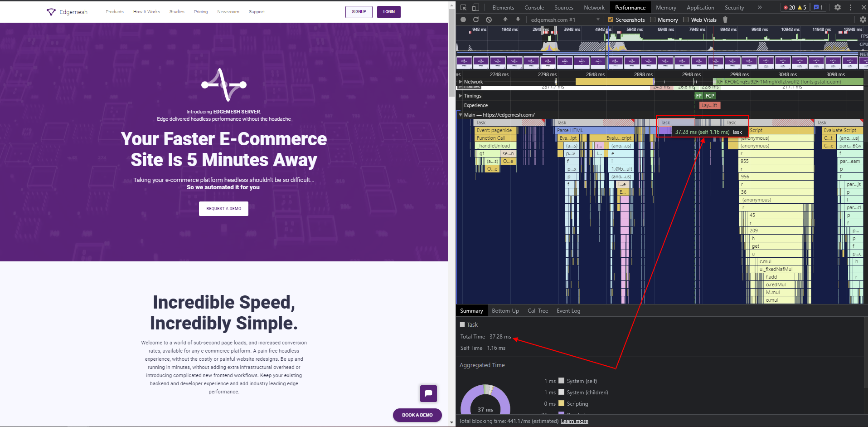Click the REQUEST A DEMO button

[x=223, y=209]
